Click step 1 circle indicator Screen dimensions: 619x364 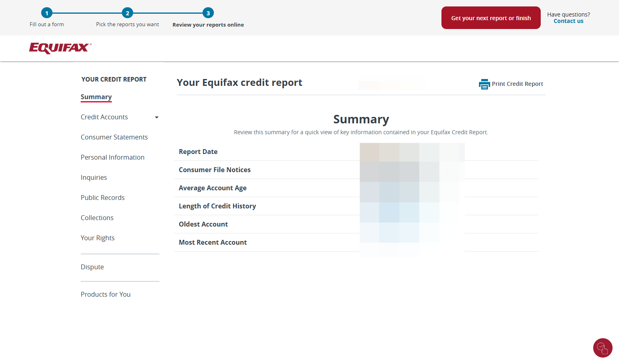(x=47, y=13)
